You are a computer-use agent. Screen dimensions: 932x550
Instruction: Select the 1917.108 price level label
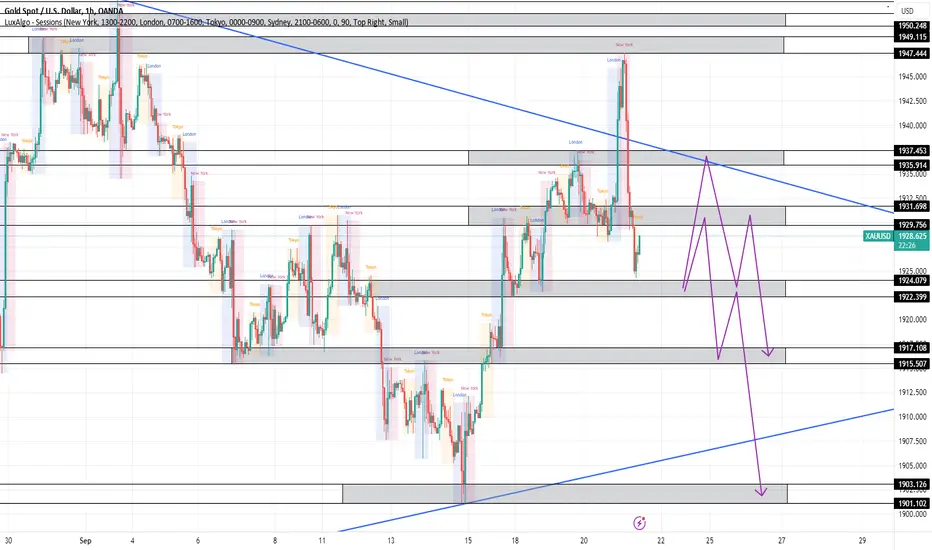911,348
